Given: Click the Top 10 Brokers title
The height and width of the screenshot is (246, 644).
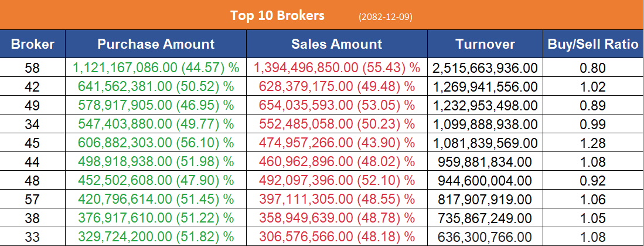Looking at the screenshot, I should coord(277,15).
